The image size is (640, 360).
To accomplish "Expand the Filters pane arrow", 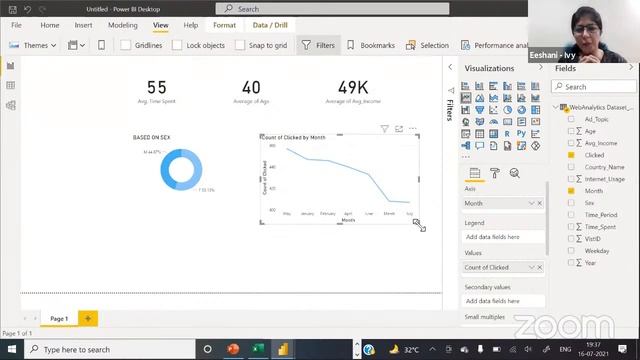I will pos(450,67).
